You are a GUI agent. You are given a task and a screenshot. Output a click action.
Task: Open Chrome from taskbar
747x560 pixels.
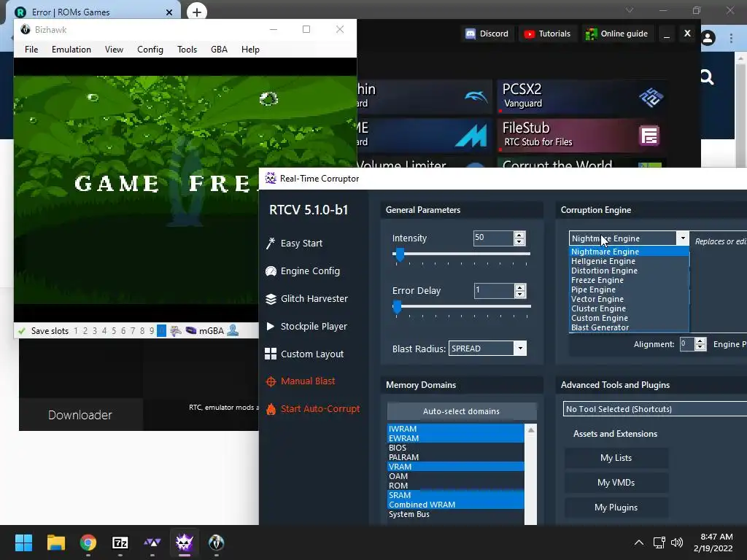click(x=88, y=542)
